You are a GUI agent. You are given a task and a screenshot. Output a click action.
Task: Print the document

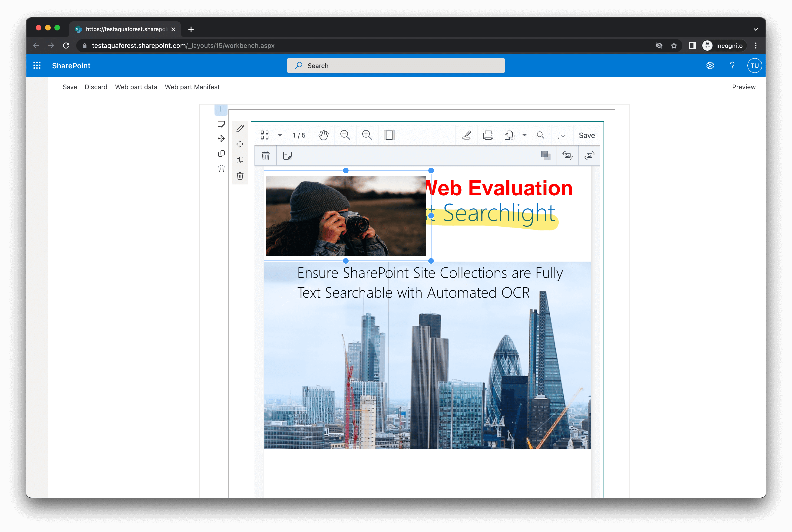488,135
